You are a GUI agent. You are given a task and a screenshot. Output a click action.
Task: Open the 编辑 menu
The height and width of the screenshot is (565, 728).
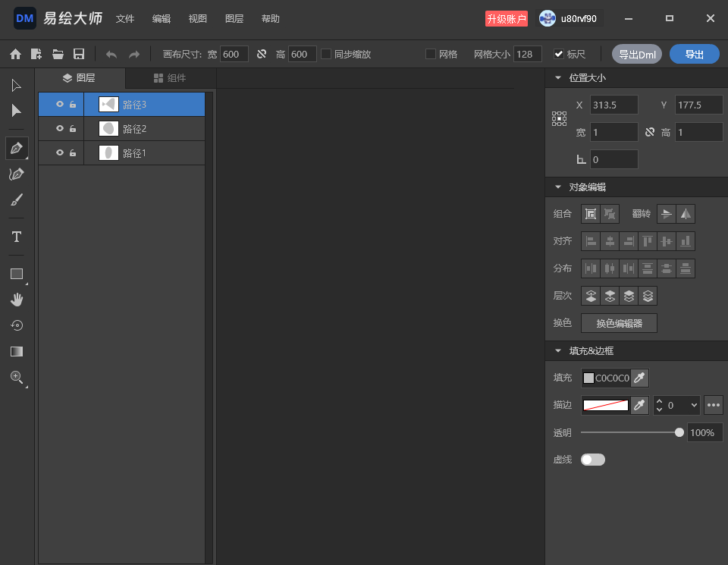pos(161,18)
